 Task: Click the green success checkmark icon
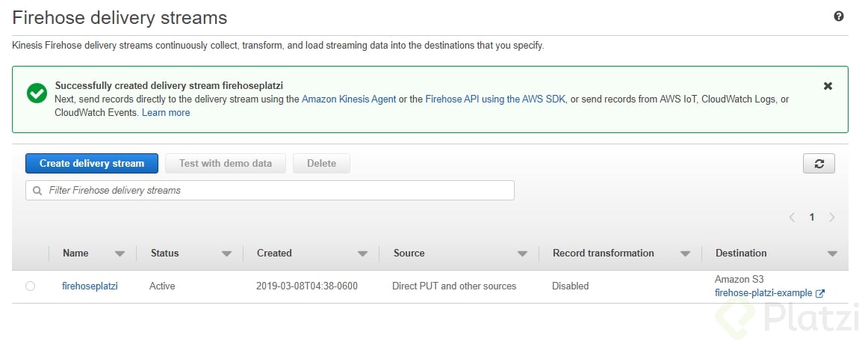37,93
